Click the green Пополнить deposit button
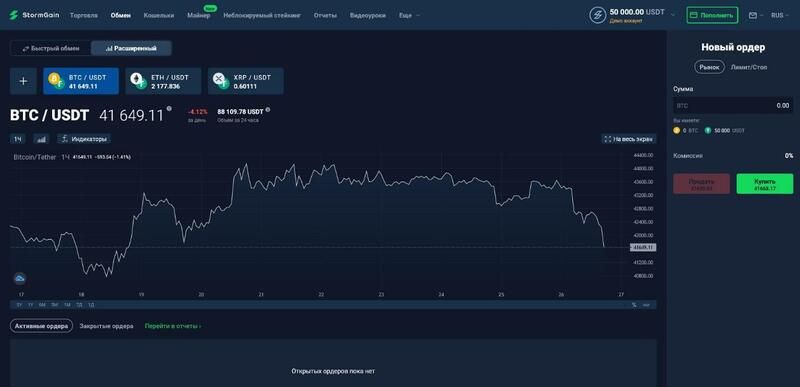 [x=712, y=15]
